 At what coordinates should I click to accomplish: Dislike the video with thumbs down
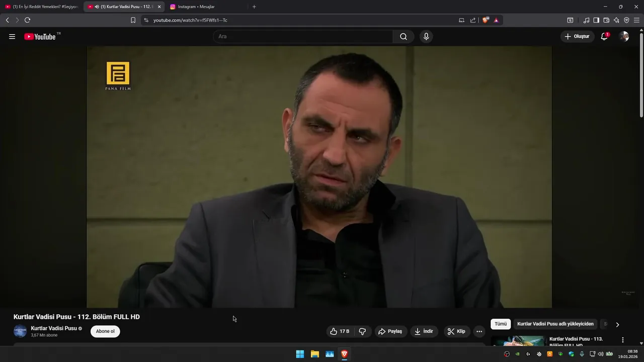tap(362, 331)
